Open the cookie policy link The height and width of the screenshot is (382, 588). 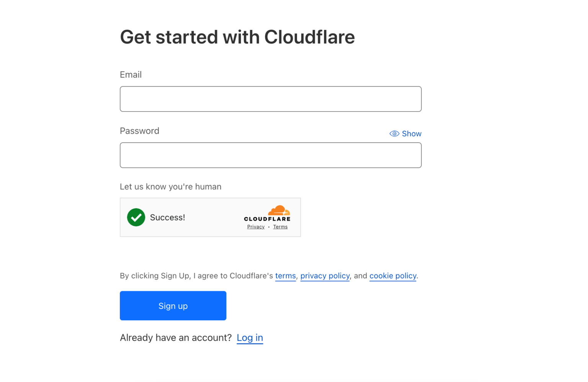392,275
